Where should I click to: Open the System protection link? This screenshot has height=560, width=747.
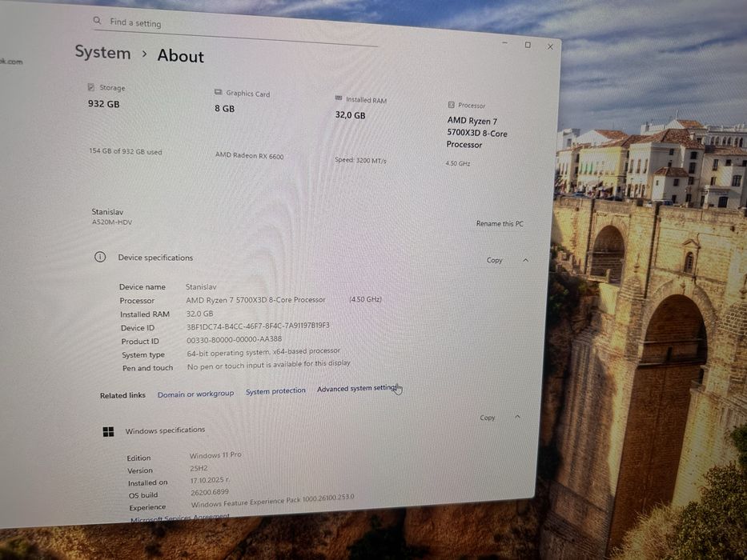[x=275, y=391]
